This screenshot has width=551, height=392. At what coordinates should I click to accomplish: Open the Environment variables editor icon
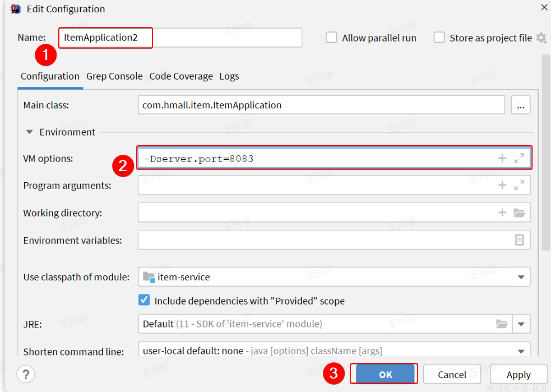coord(520,240)
